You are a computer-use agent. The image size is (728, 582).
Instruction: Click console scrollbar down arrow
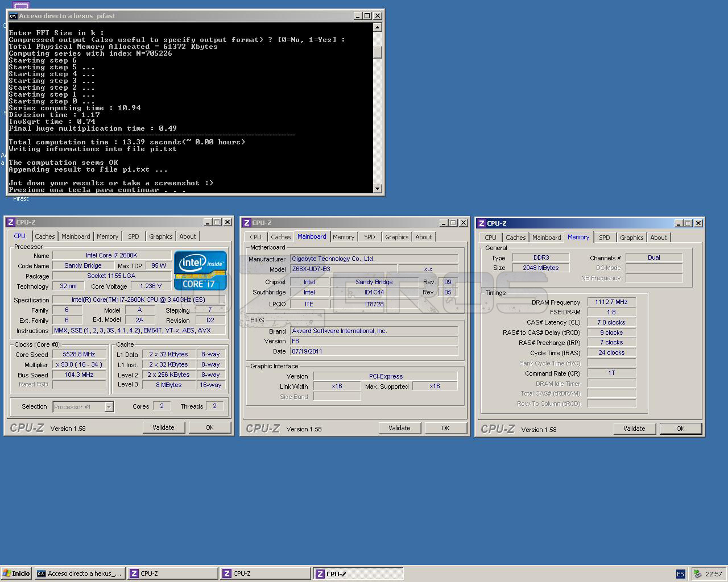pyautogui.click(x=377, y=189)
